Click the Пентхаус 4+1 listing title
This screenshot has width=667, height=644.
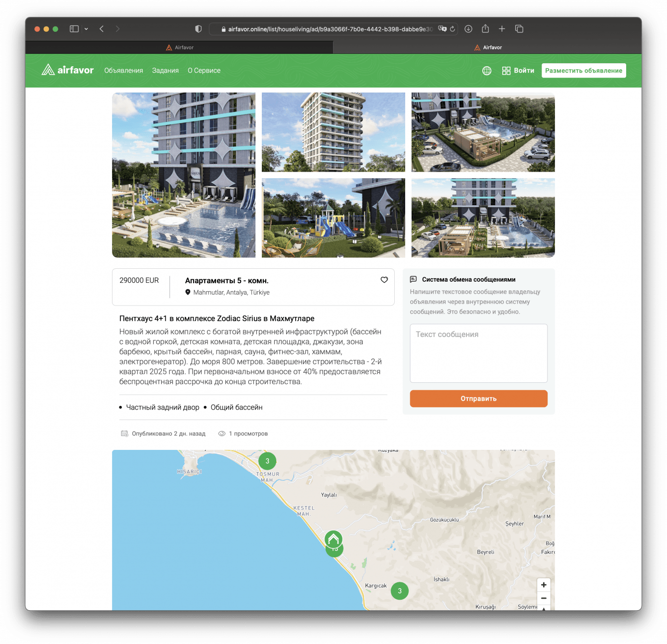(217, 319)
